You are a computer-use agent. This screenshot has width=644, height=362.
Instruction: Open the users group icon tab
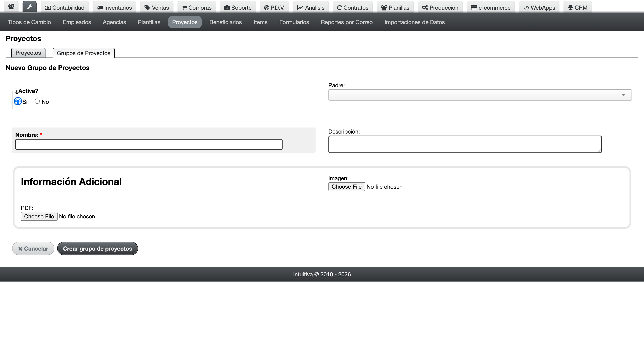click(x=11, y=7)
